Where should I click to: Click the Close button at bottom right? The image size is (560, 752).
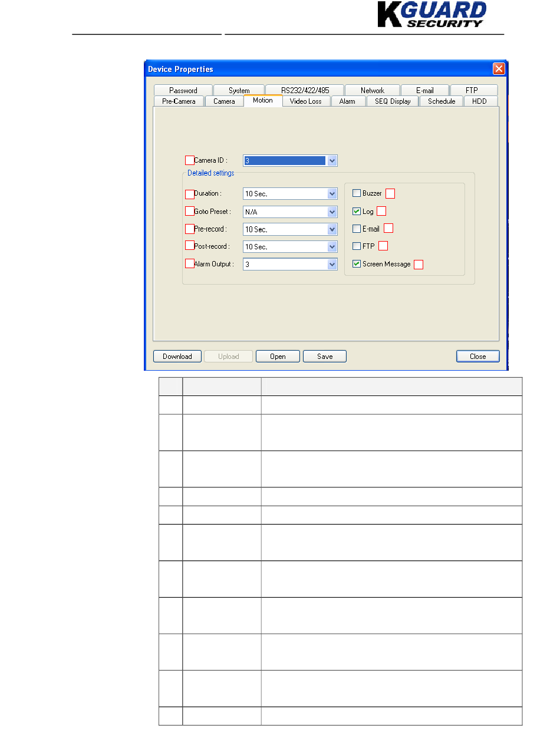478,356
